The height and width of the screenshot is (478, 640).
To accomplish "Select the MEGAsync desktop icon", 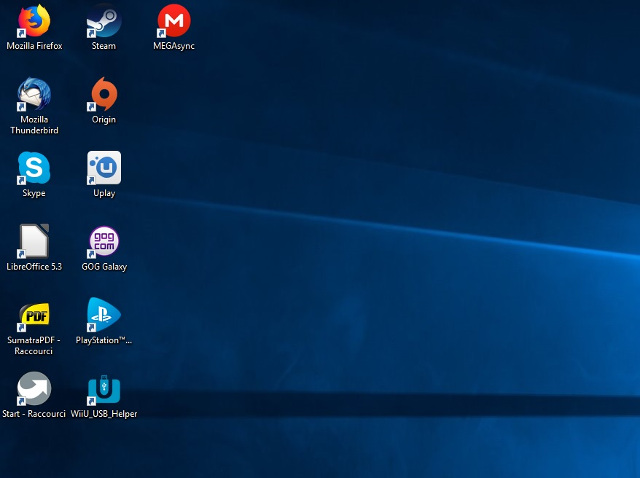I will click(174, 20).
